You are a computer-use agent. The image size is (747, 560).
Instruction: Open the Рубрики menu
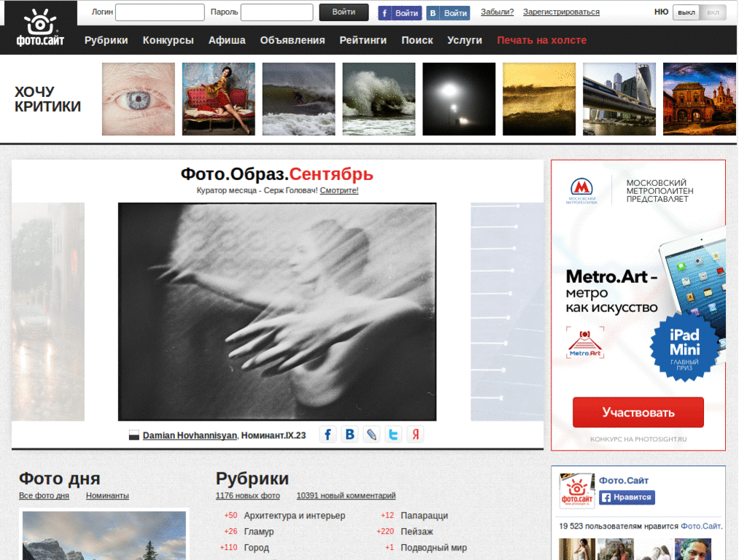coord(107,41)
